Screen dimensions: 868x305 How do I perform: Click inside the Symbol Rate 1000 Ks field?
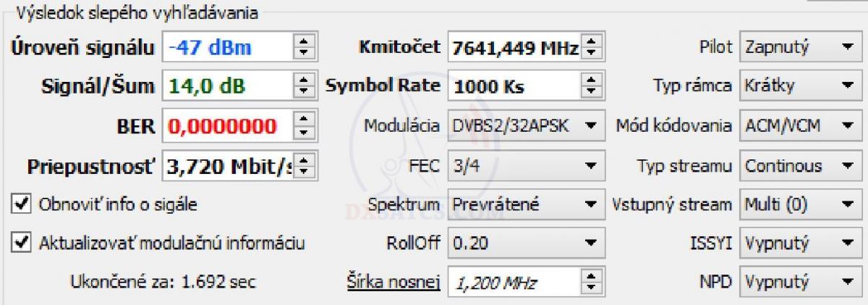coord(514,86)
